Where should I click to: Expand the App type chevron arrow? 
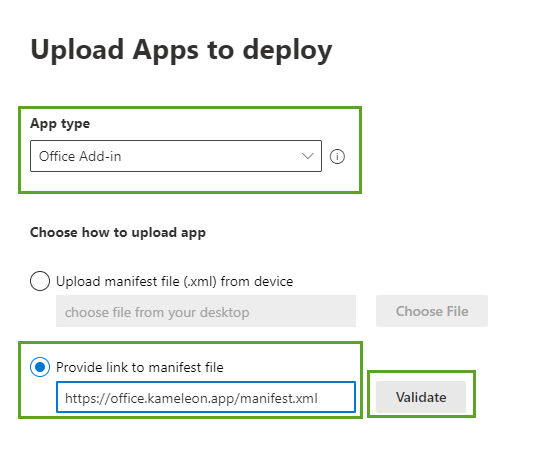[308, 156]
